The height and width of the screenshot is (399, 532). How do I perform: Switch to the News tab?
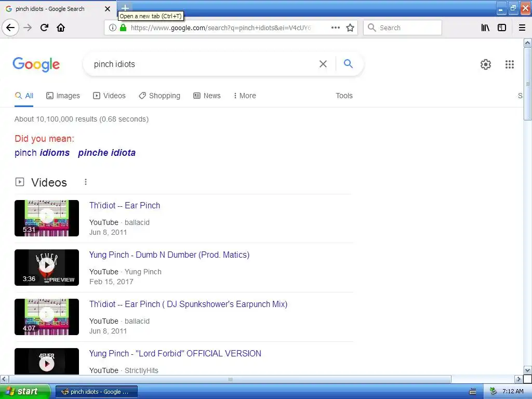[207, 96]
